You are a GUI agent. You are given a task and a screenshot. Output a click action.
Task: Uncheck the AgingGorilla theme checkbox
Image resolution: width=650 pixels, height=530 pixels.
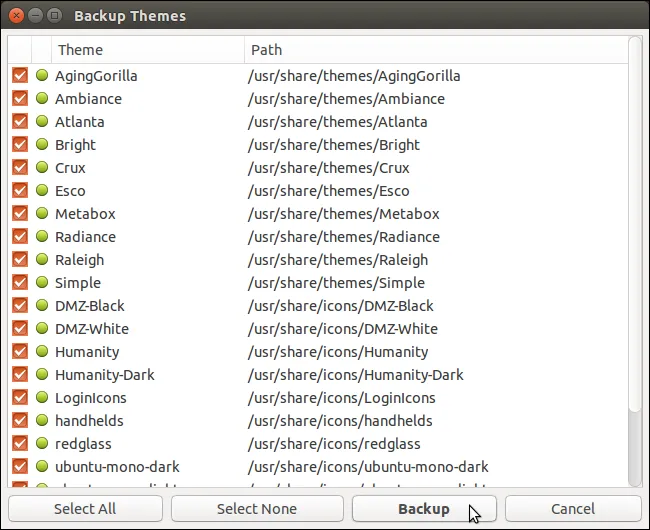[x=20, y=75]
